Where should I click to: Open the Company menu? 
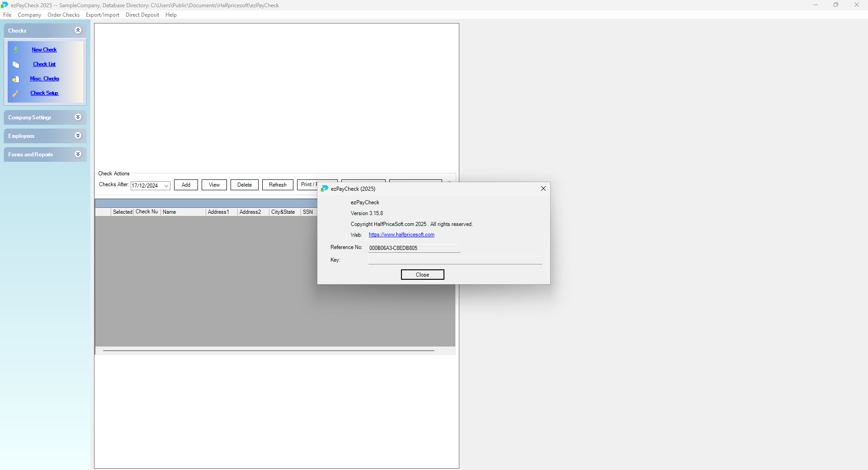point(29,15)
